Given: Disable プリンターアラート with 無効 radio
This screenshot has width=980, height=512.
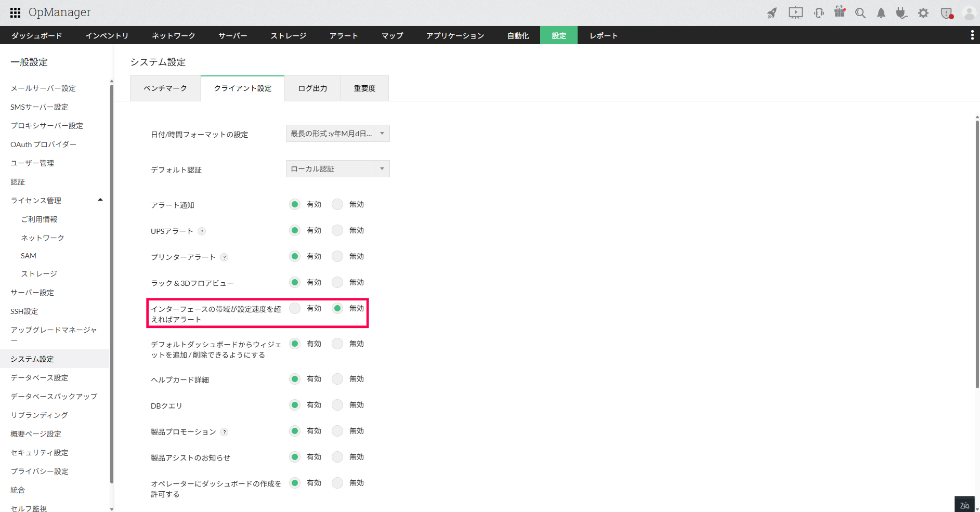Looking at the screenshot, I should pyautogui.click(x=337, y=256).
